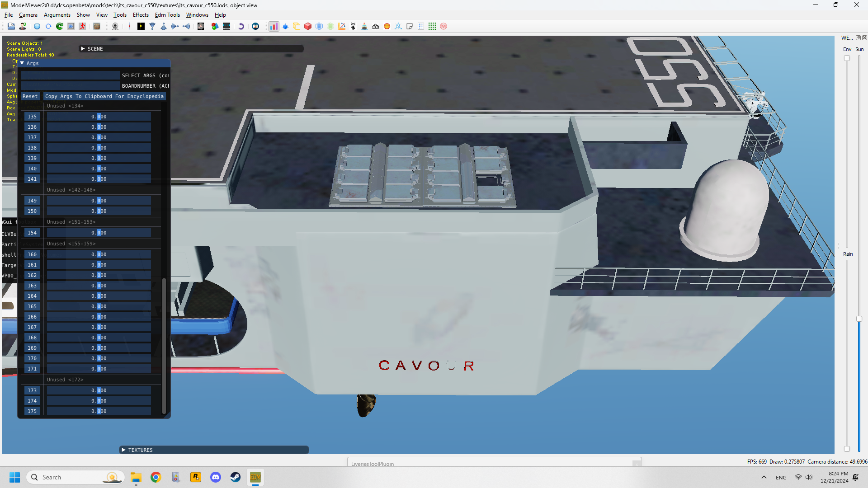The image size is (868, 488).
Task: Click the colored shapes material icon
Action: click(215, 26)
